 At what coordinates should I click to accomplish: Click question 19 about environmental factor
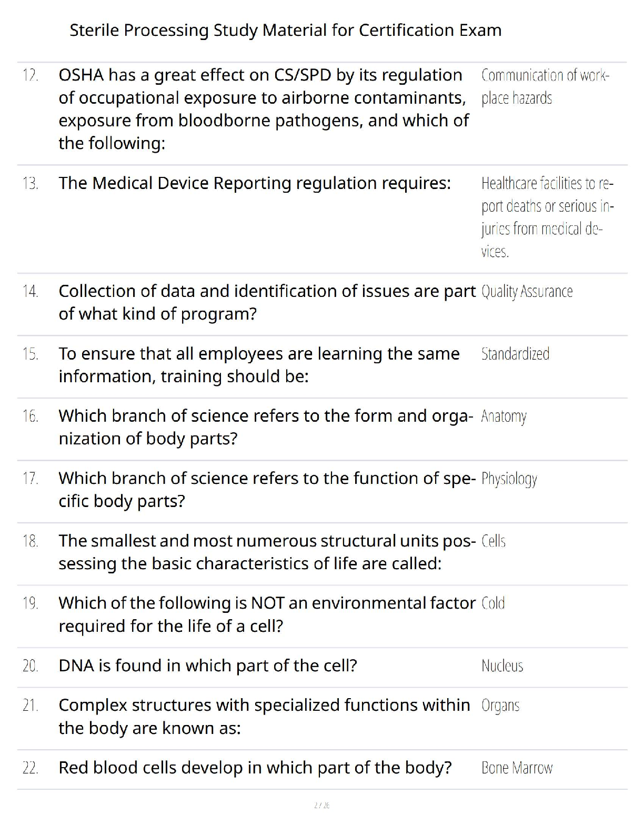pyautogui.click(x=267, y=614)
